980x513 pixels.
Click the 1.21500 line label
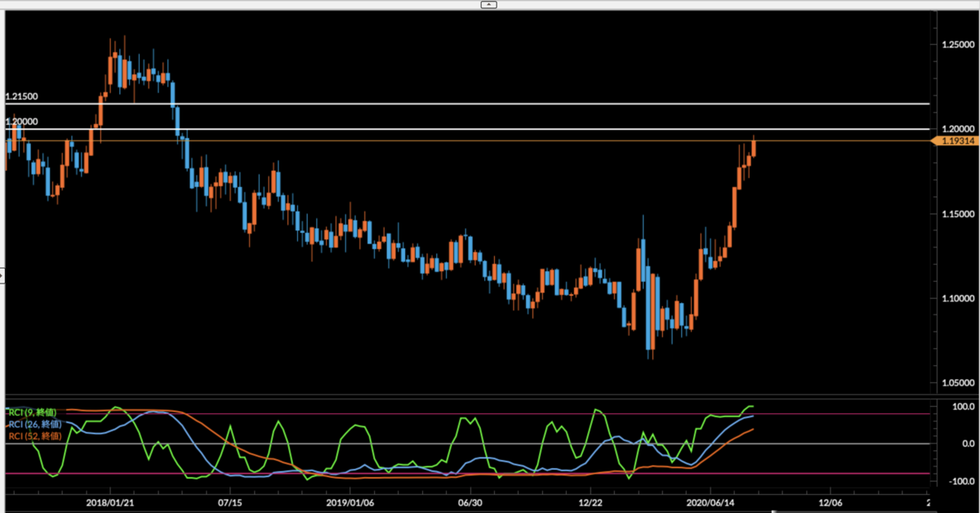(22, 96)
